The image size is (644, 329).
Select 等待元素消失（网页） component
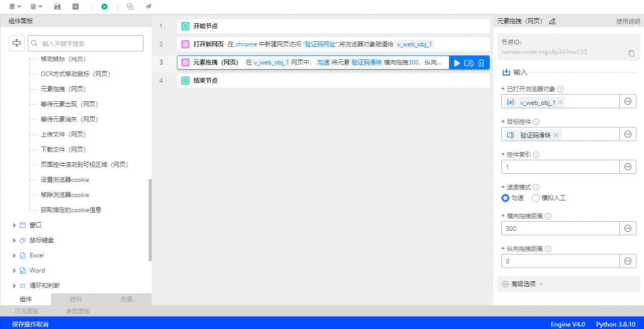click(x=69, y=119)
